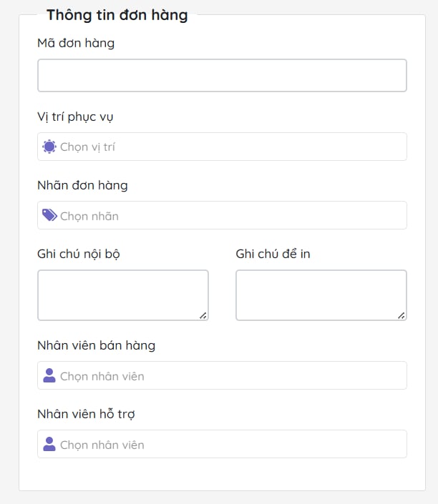This screenshot has height=504, width=438.
Task: Open the Chọn vị trí dropdown
Action: point(229,147)
